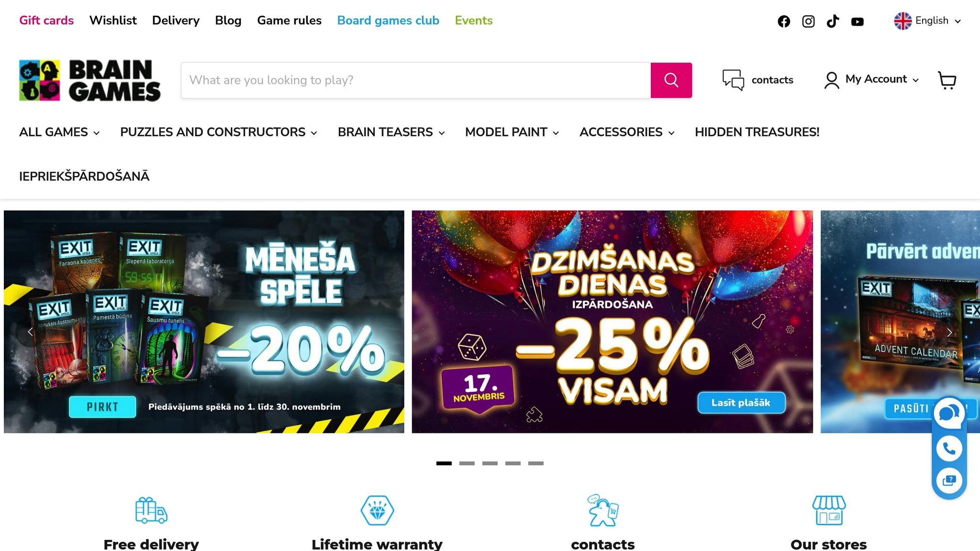The width and height of the screenshot is (980, 551).
Task: Click the floating help question icon
Action: click(949, 480)
